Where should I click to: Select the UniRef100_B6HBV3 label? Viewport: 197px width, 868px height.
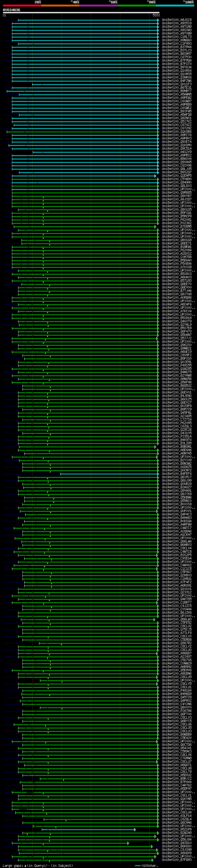[x=177, y=545]
